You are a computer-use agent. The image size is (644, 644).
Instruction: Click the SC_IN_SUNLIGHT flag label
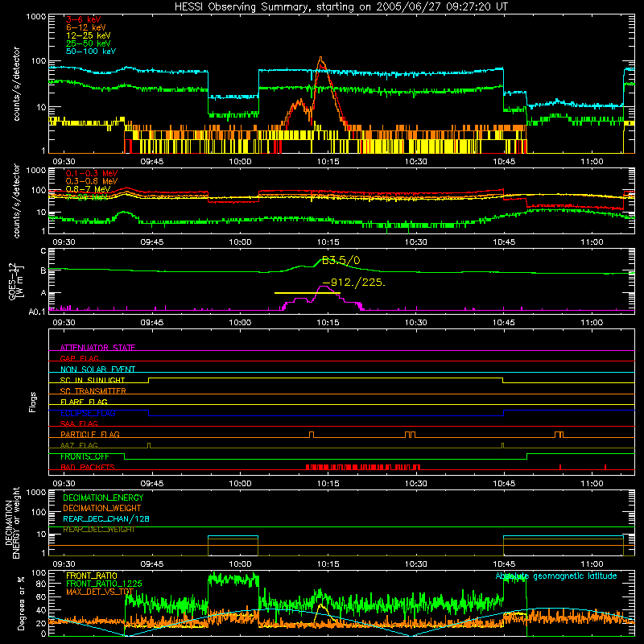click(93, 380)
